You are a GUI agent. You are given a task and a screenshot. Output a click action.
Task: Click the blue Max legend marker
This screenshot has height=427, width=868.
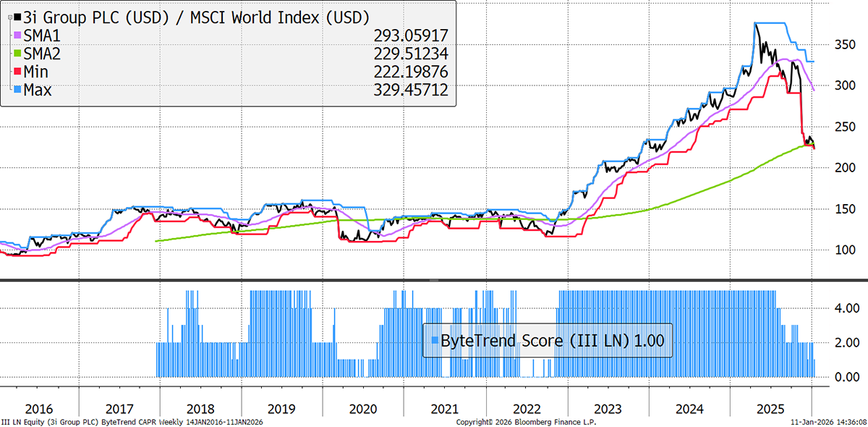17,90
